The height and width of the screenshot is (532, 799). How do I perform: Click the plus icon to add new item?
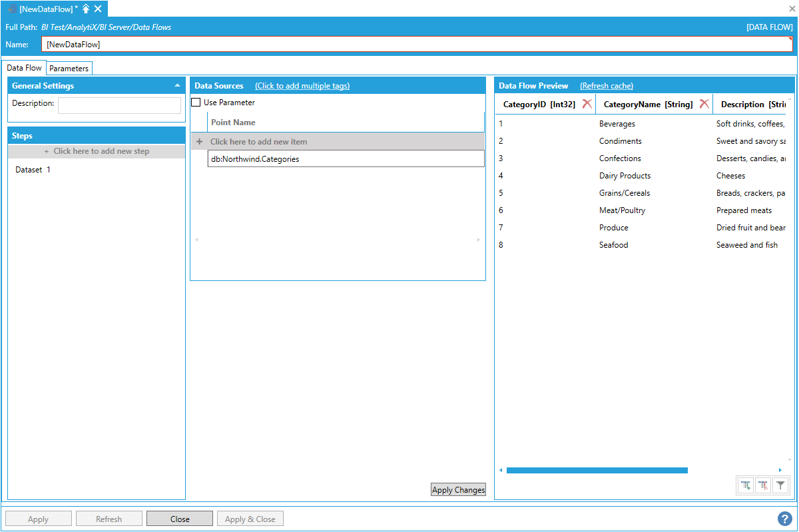(199, 142)
